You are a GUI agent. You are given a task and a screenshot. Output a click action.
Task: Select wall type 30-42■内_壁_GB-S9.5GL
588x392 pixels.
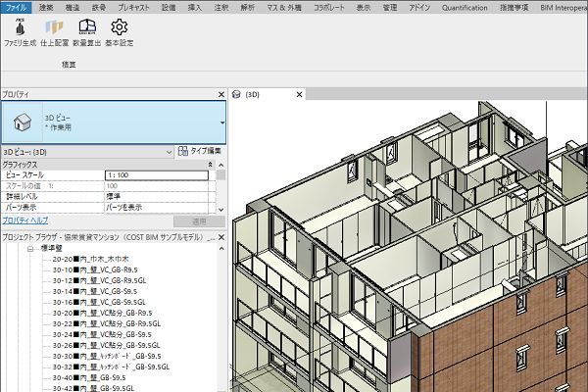(93, 388)
